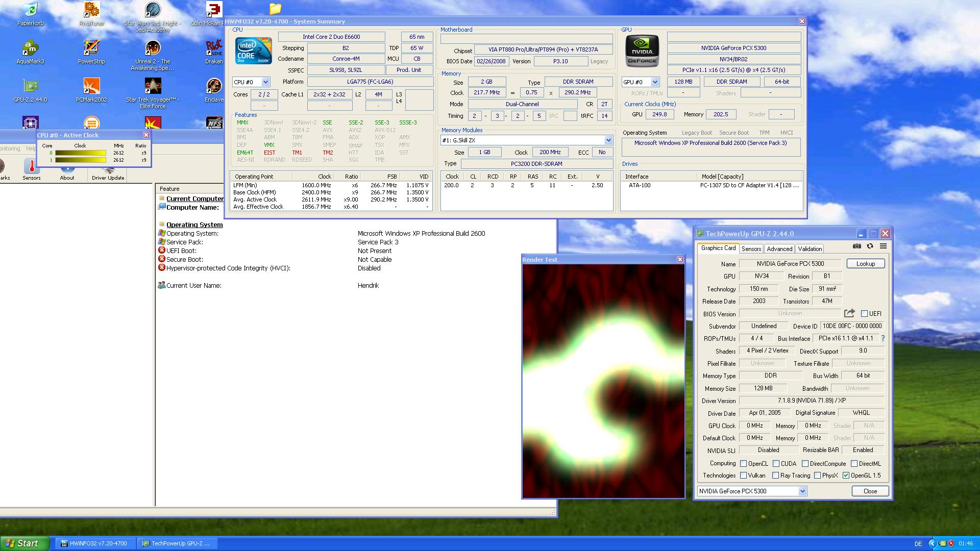The height and width of the screenshot is (551, 980).
Task: Enable the OpenCL computing checkbox
Action: 743,464
